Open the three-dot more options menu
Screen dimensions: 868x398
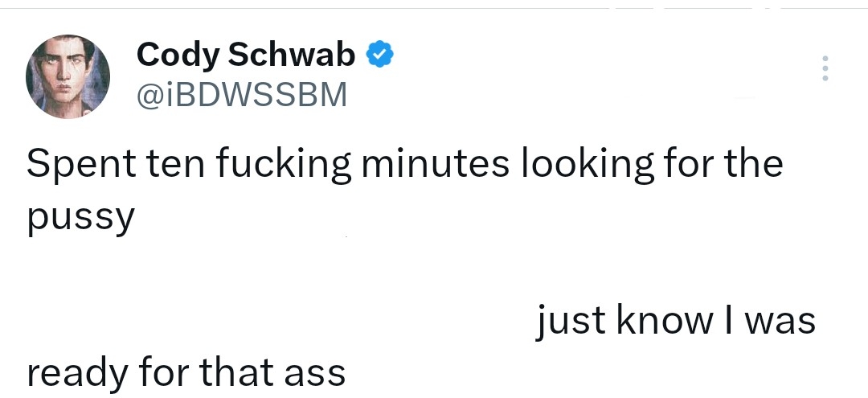tap(824, 68)
